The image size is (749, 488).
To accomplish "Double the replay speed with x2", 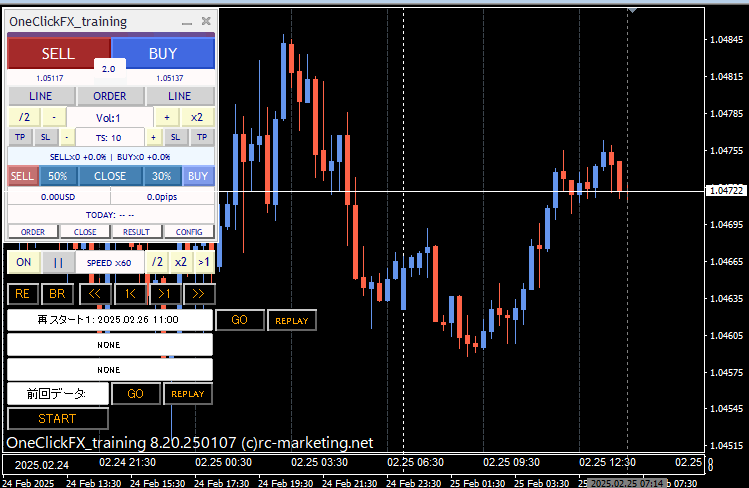I will tap(180, 262).
